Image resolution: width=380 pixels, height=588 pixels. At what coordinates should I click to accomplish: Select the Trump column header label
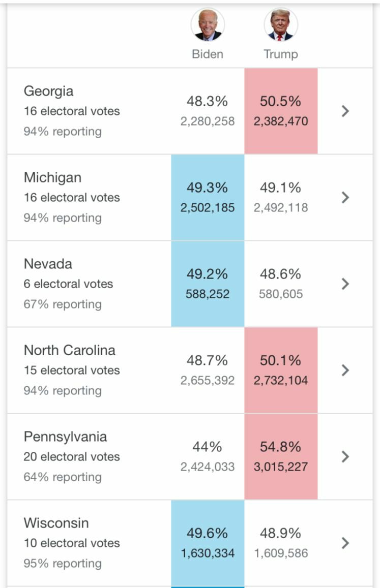281,54
